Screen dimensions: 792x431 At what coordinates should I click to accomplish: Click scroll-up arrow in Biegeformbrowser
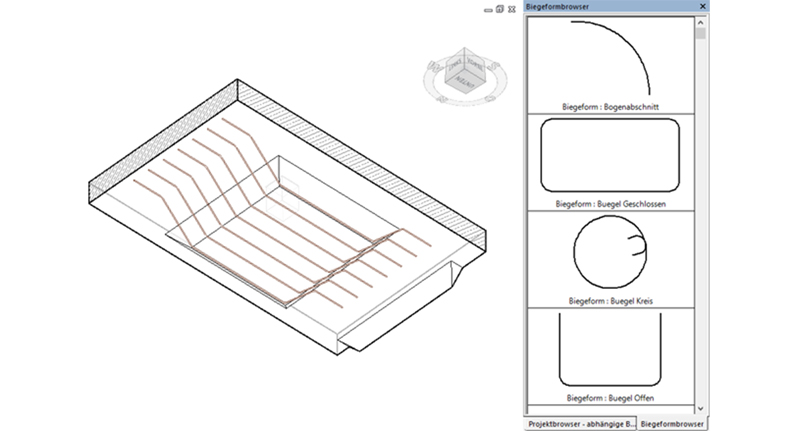point(700,22)
